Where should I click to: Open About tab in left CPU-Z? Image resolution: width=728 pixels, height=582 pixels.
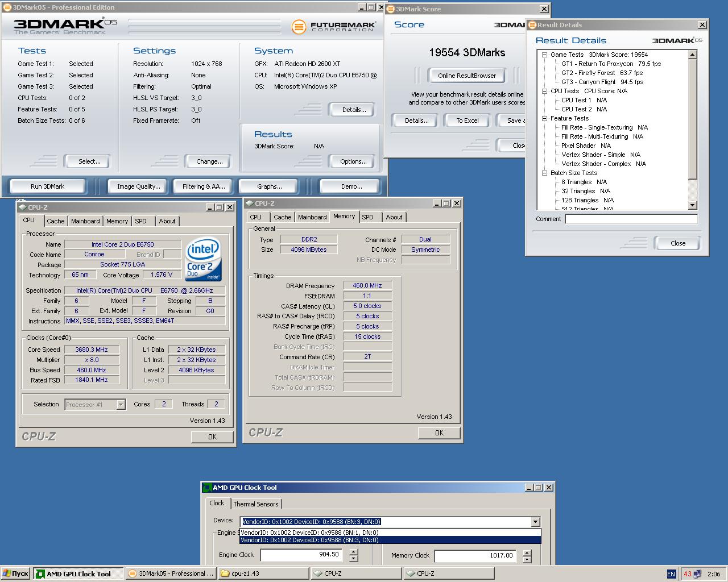point(167,221)
